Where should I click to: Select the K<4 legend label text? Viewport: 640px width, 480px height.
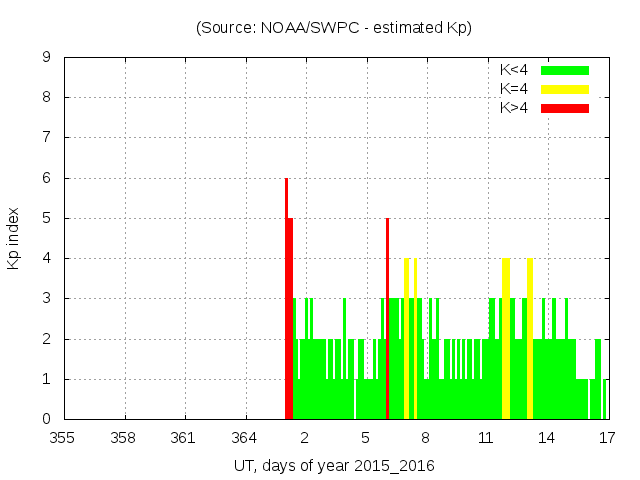point(514,70)
